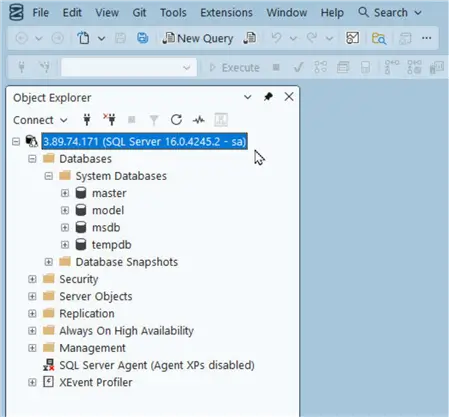Open the New File dropdown arrow
Viewport: 449px width, 417px height.
coord(102,39)
